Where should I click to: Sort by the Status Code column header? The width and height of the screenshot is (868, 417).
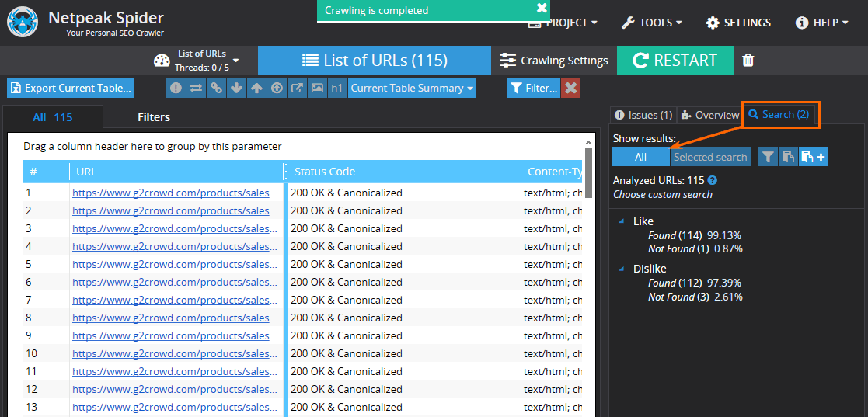(404, 172)
